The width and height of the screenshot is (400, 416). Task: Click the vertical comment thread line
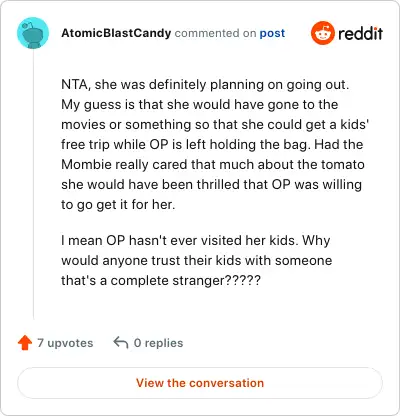point(33,184)
